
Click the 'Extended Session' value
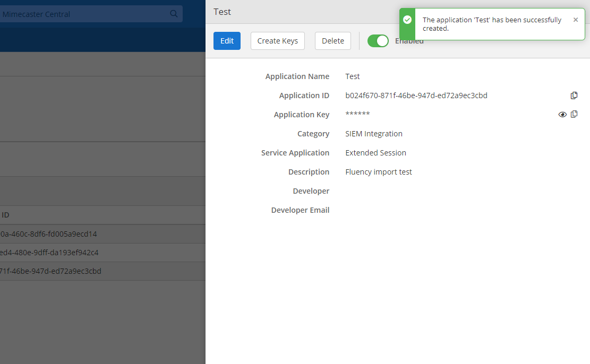[x=375, y=153]
